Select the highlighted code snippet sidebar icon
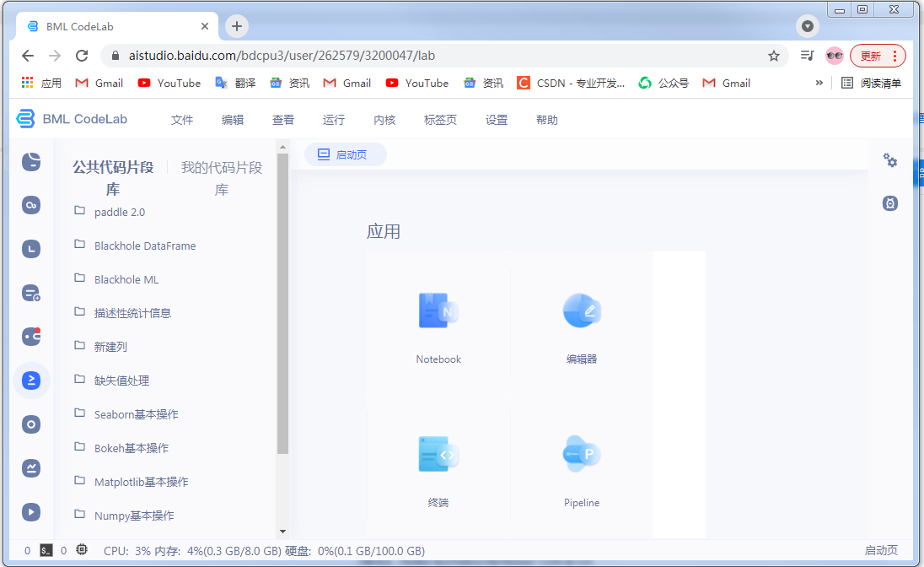 point(31,381)
